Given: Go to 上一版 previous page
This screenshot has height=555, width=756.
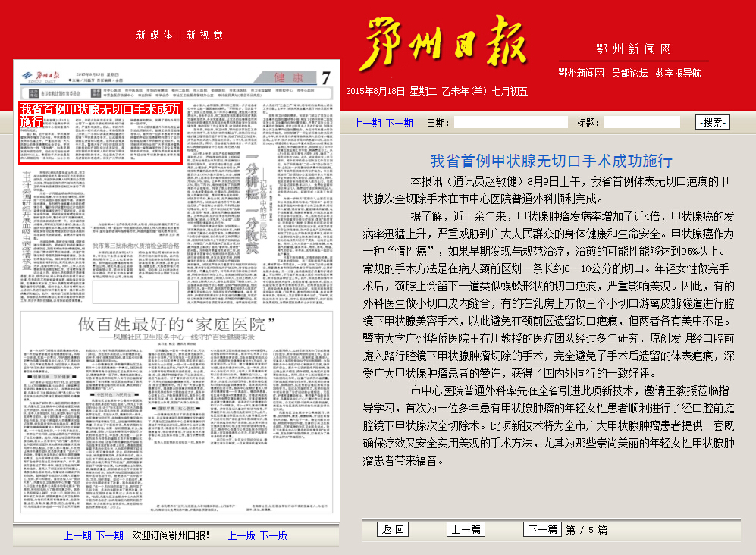Looking at the screenshot, I should click(x=242, y=536).
